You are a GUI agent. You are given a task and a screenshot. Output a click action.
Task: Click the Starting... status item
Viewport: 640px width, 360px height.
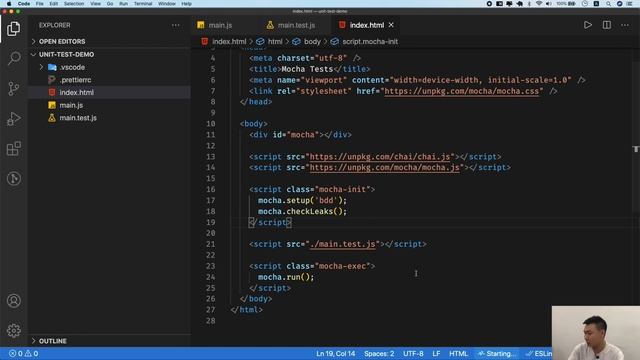point(496,353)
